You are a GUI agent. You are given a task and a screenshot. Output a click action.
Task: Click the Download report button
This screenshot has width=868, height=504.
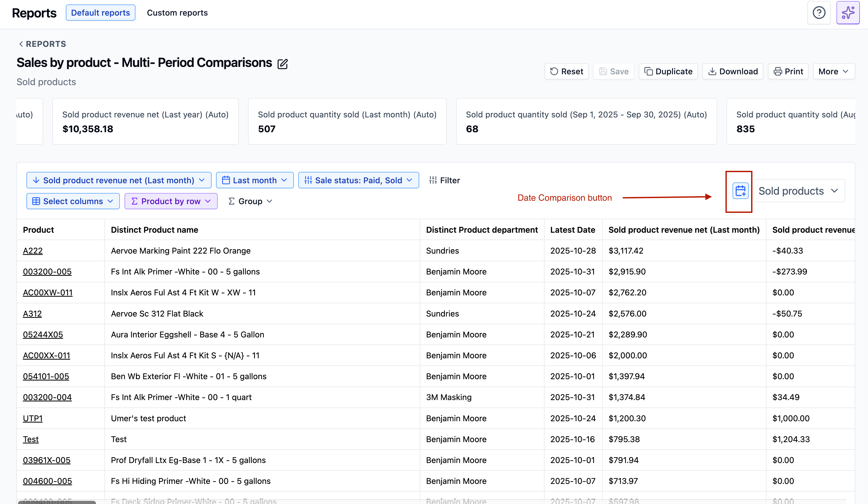[733, 71]
